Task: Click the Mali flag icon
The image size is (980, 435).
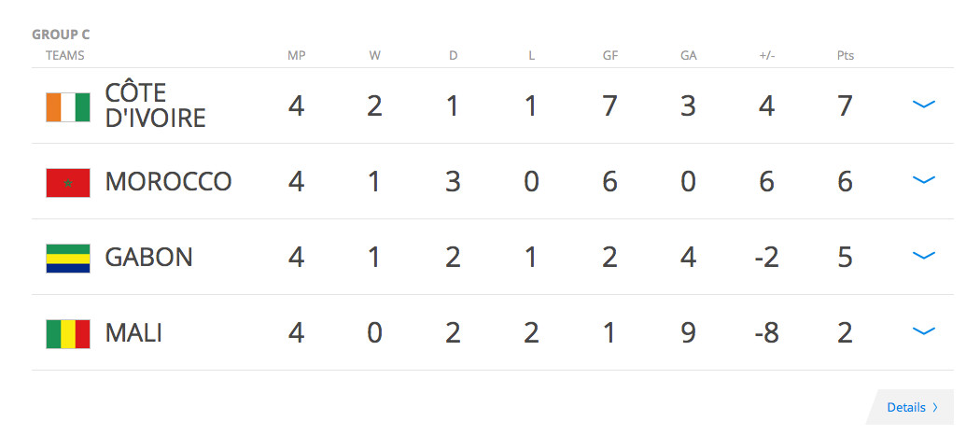Action: tap(68, 334)
